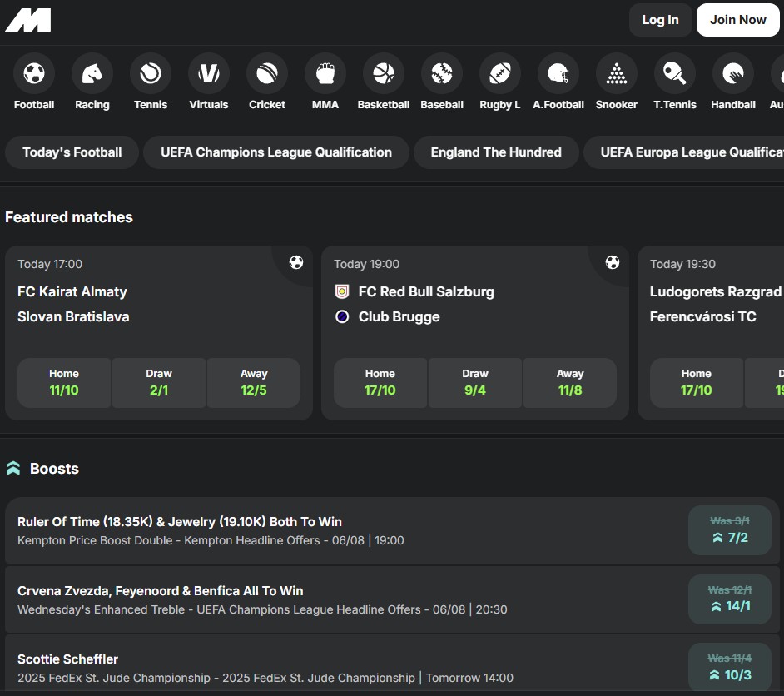
Task: Click FC Red Bull Salzburg team crest
Action: pos(342,291)
